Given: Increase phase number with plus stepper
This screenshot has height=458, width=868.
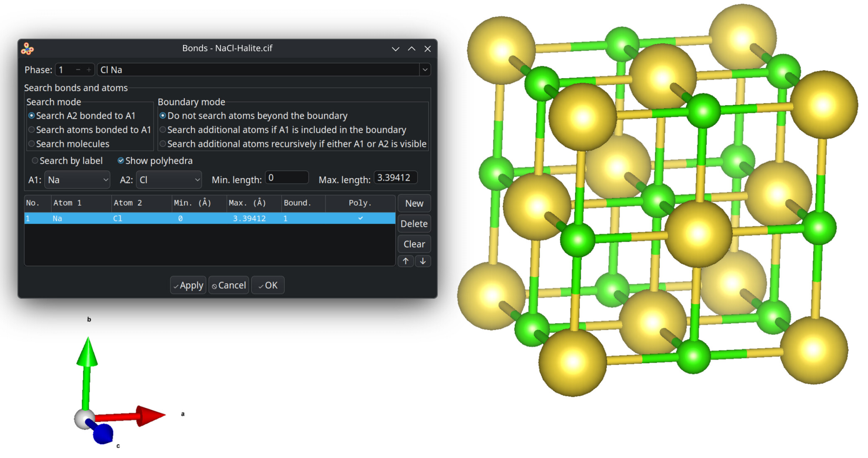Looking at the screenshot, I should pos(89,70).
